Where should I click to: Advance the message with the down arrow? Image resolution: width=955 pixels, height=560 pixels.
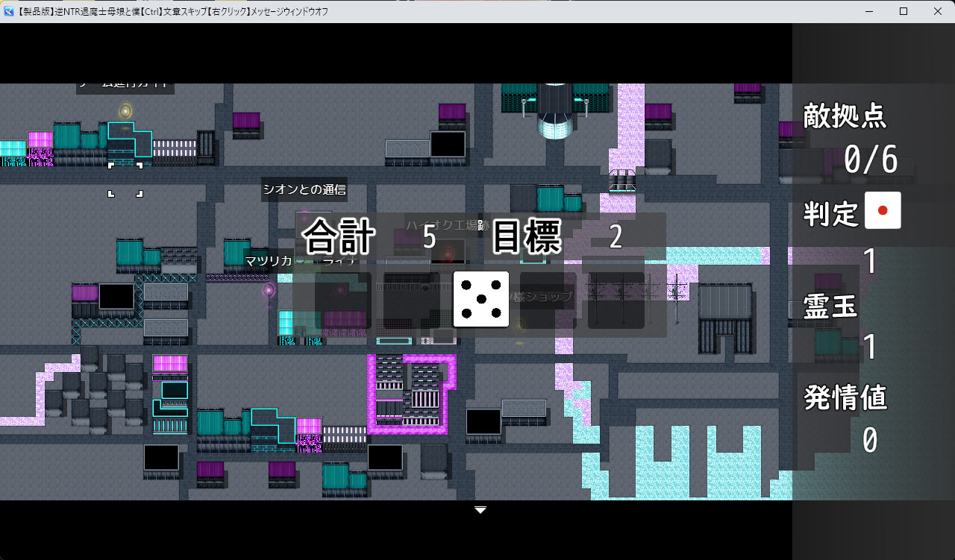[480, 510]
